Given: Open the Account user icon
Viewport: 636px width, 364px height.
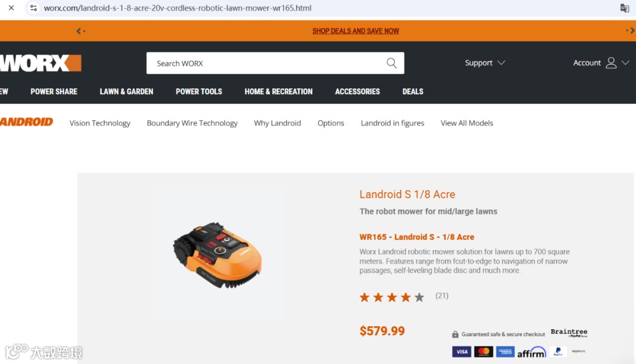Looking at the screenshot, I should point(611,63).
